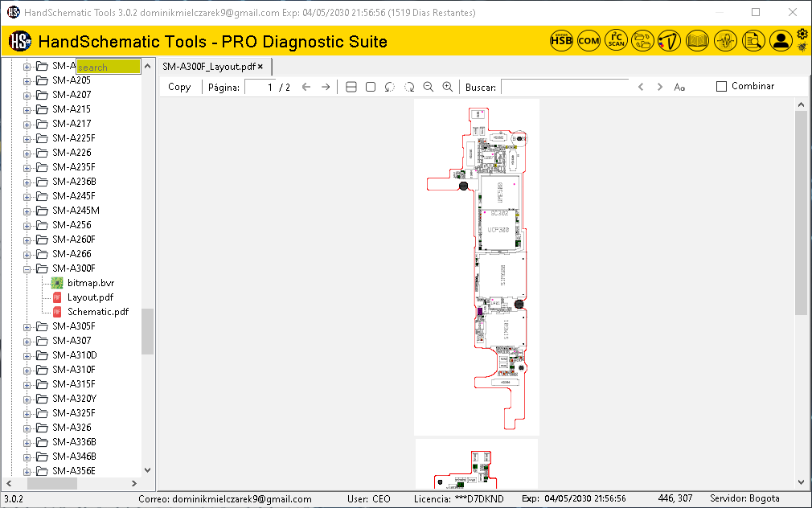Expand the SM-A326 folder

point(27,428)
